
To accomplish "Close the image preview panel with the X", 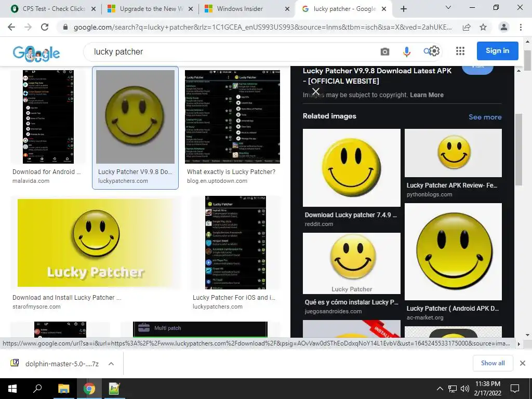I will 316,91.
